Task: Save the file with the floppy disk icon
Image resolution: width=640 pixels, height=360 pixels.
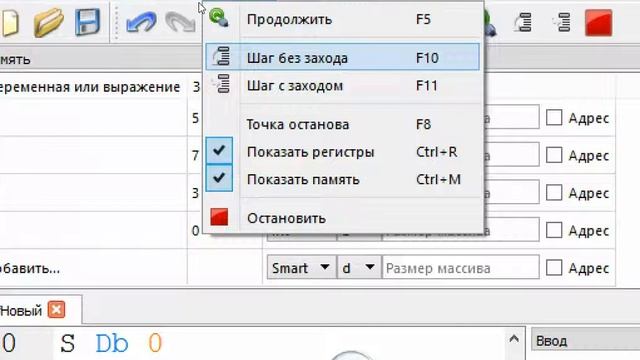Action: (x=87, y=22)
